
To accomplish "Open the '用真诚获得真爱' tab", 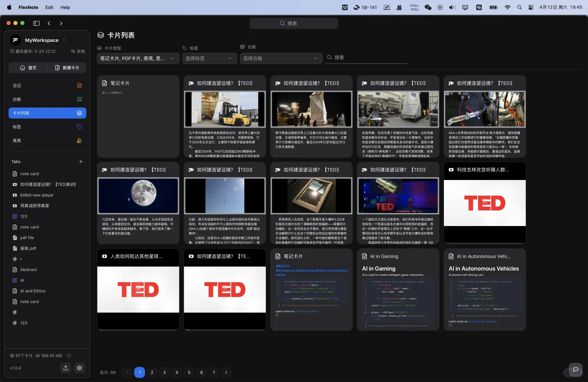I will pos(35,206).
